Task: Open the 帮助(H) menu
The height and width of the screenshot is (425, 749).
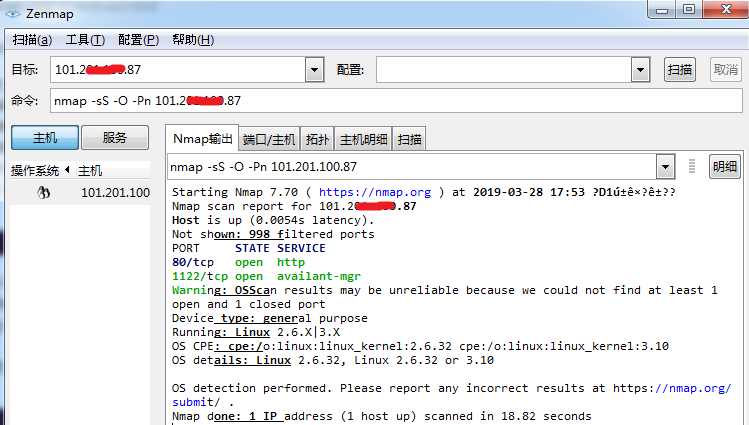Action: [193, 40]
